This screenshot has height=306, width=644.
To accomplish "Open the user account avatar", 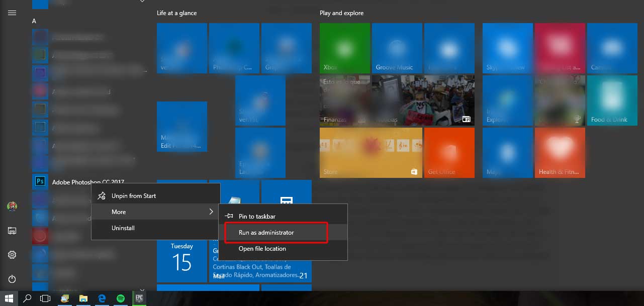I will click(x=12, y=206).
